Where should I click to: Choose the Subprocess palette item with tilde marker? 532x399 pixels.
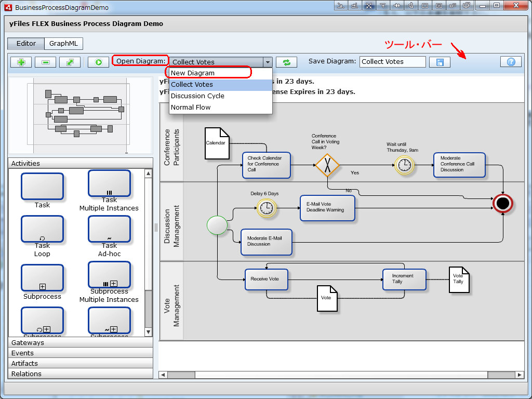click(109, 320)
